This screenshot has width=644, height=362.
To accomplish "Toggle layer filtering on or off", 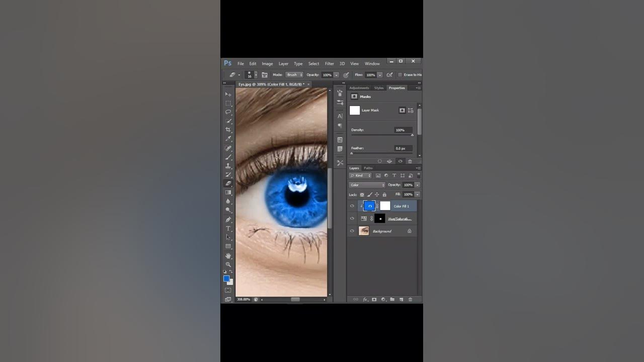I will 419,175.
